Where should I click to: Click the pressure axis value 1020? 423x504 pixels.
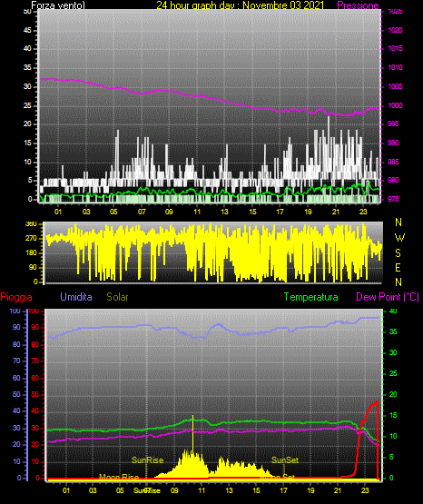pos(395,30)
